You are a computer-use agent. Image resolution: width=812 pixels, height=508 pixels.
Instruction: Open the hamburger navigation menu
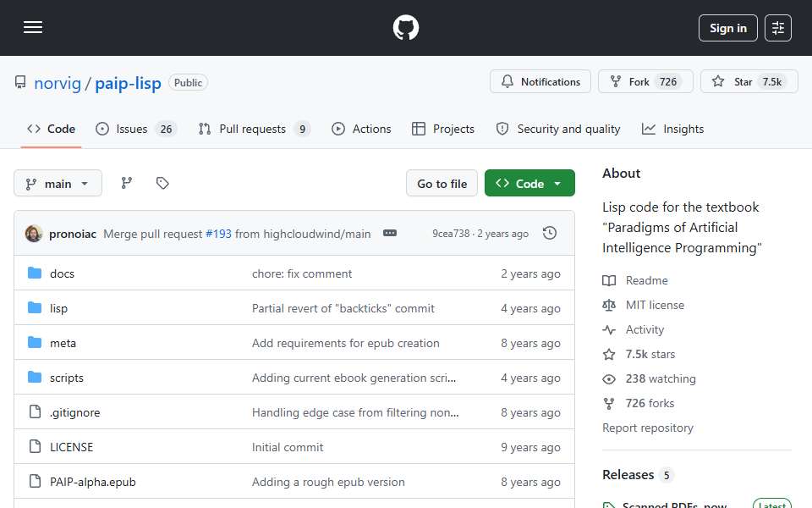click(33, 27)
